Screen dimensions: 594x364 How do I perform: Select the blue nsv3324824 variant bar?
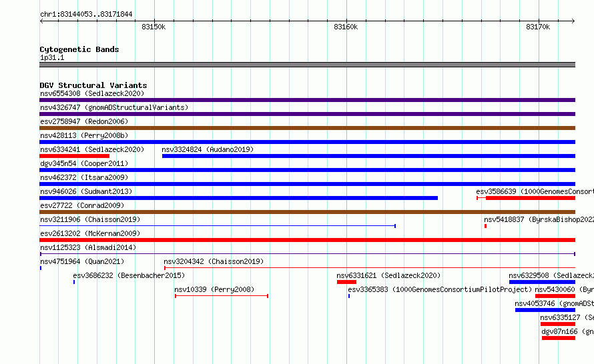(368, 156)
